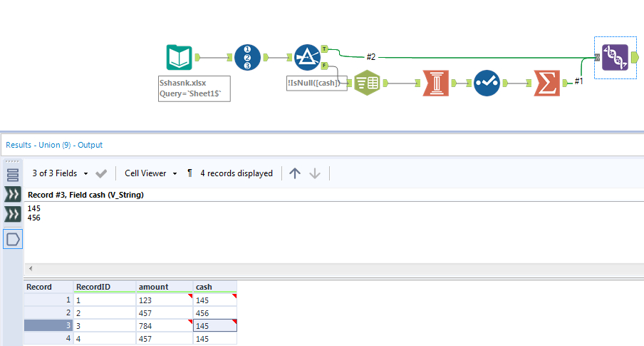Image resolution: width=644 pixels, height=346 pixels.
Task: Select the Input Data tool (Sshasnk.xlsx)
Action: (x=179, y=57)
